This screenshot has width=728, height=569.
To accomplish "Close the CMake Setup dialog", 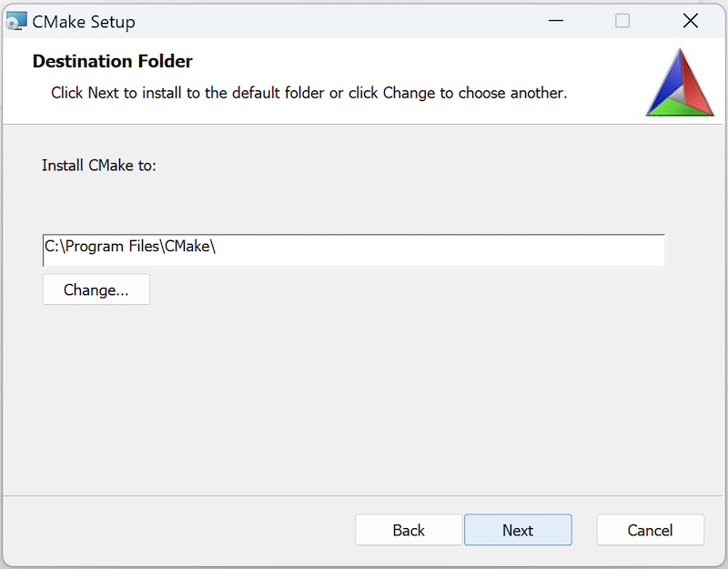I will pyautogui.click(x=691, y=21).
